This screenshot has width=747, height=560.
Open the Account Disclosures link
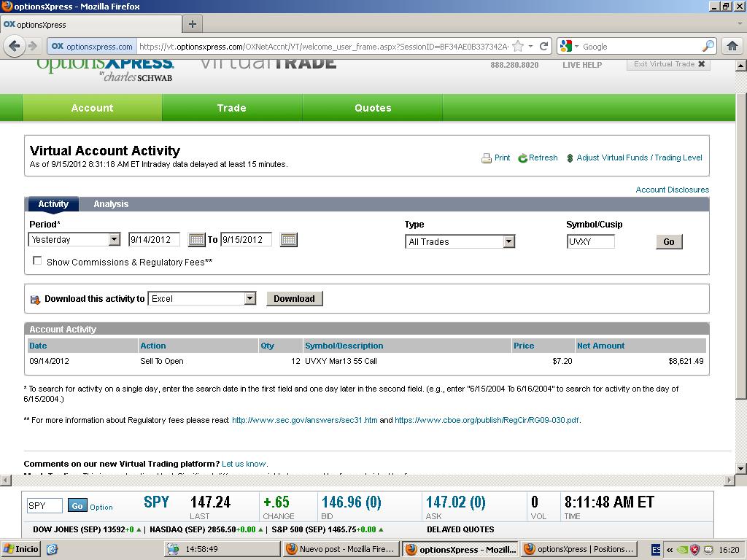click(672, 190)
